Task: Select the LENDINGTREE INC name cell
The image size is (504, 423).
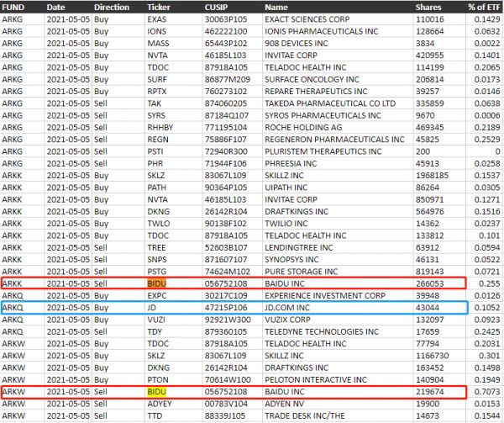Action: [x=299, y=247]
